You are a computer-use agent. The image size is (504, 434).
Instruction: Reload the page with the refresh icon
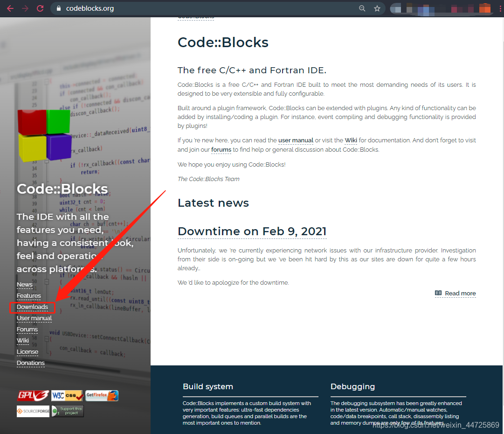coord(40,8)
